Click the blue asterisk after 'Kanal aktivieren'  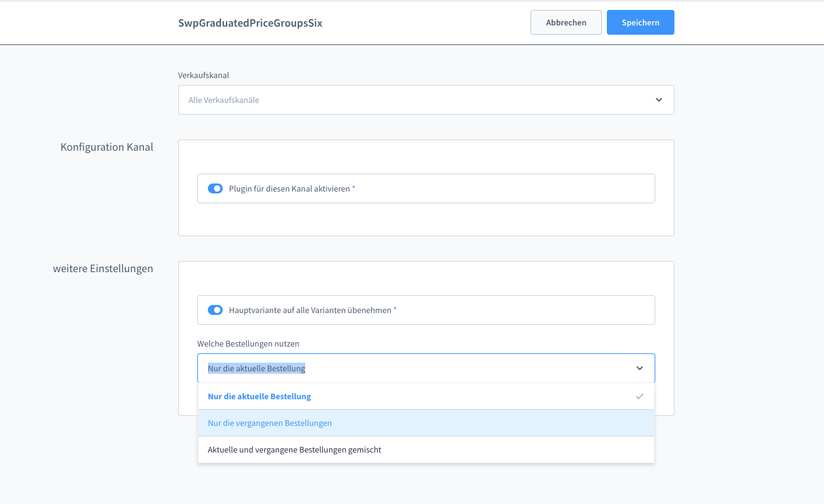354,188
